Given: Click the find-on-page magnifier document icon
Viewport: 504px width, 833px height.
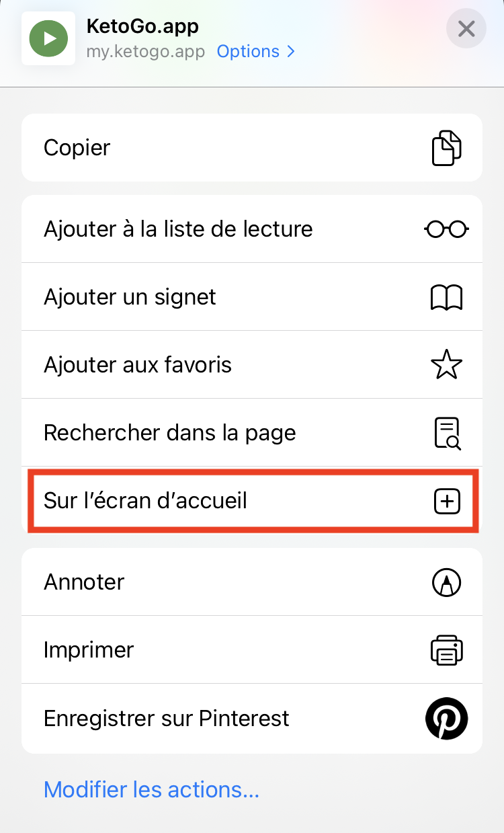Looking at the screenshot, I should pyautogui.click(x=446, y=433).
